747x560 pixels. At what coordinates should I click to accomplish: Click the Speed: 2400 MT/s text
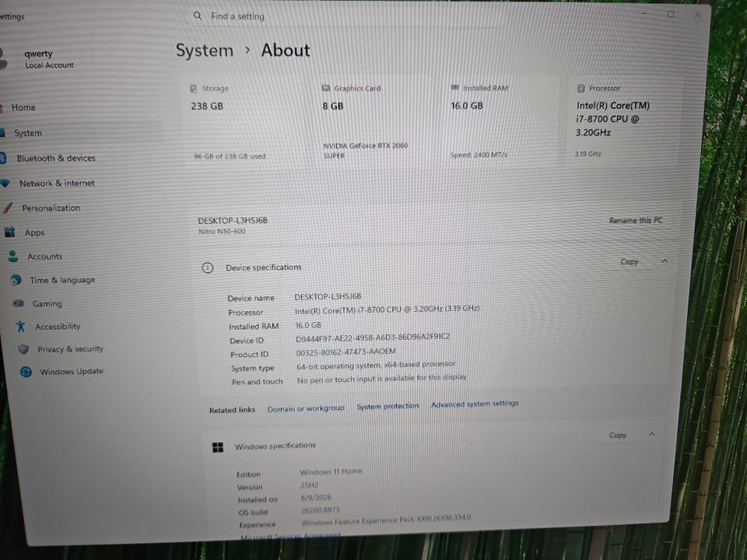tap(479, 155)
